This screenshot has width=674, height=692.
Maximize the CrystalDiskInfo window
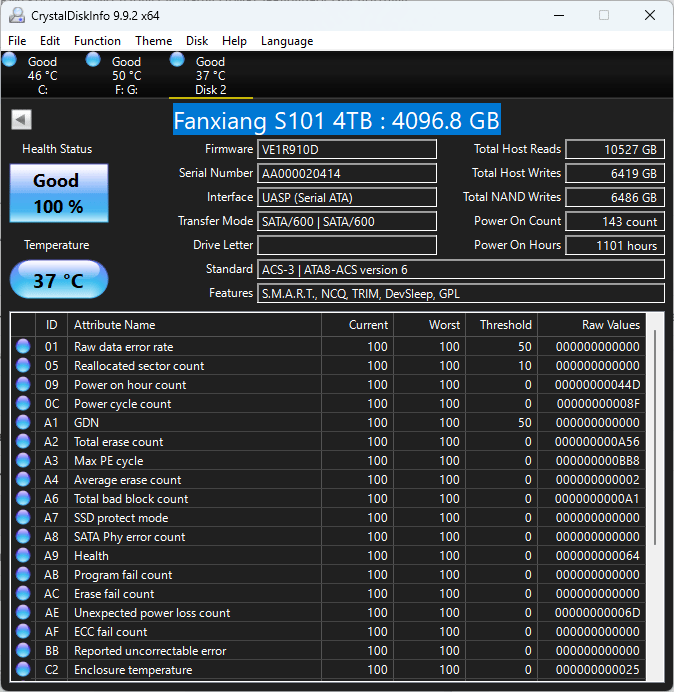click(x=604, y=15)
